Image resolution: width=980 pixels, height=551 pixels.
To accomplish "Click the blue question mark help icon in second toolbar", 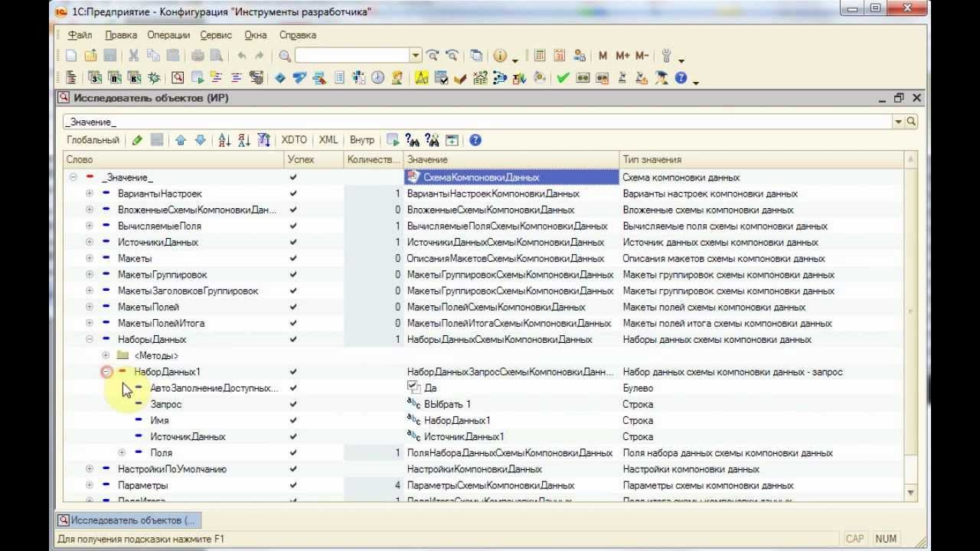I will [681, 77].
